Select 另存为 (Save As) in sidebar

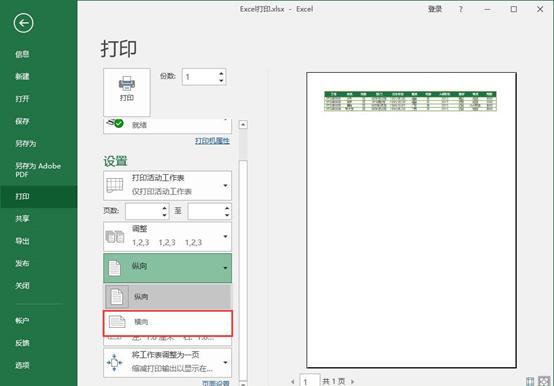(x=25, y=143)
